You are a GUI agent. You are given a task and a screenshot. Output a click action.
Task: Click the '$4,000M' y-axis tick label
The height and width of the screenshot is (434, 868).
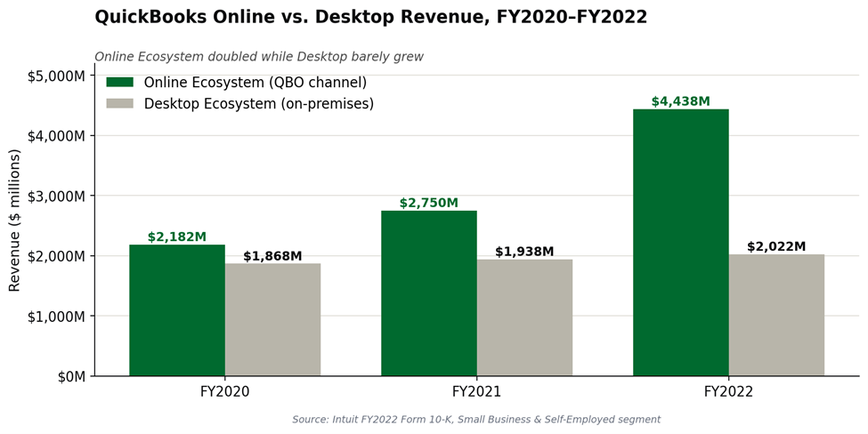pos(56,136)
